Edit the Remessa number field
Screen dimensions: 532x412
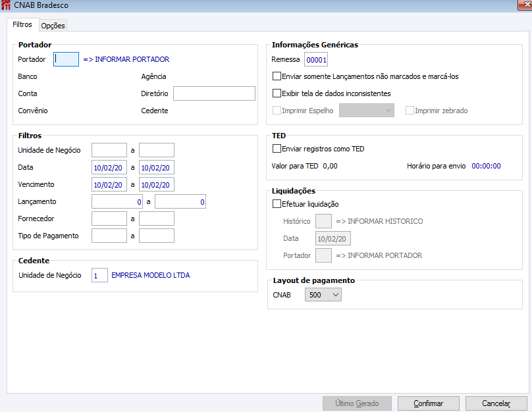pos(316,60)
